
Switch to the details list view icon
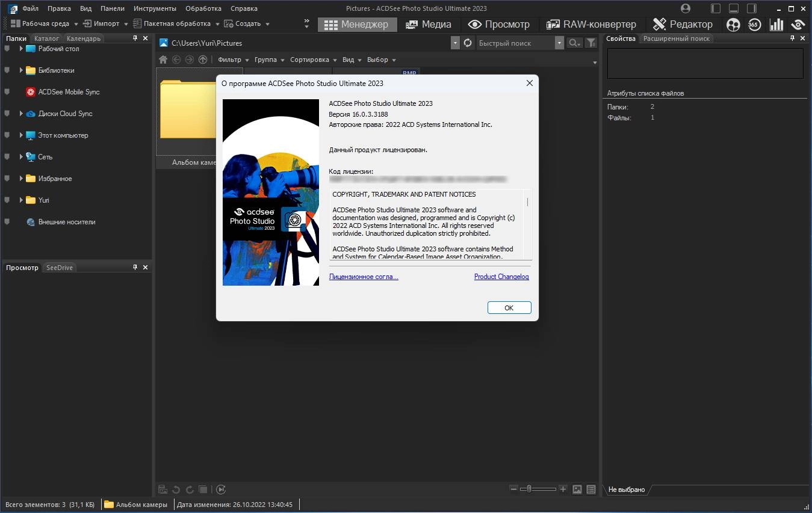[x=591, y=490]
